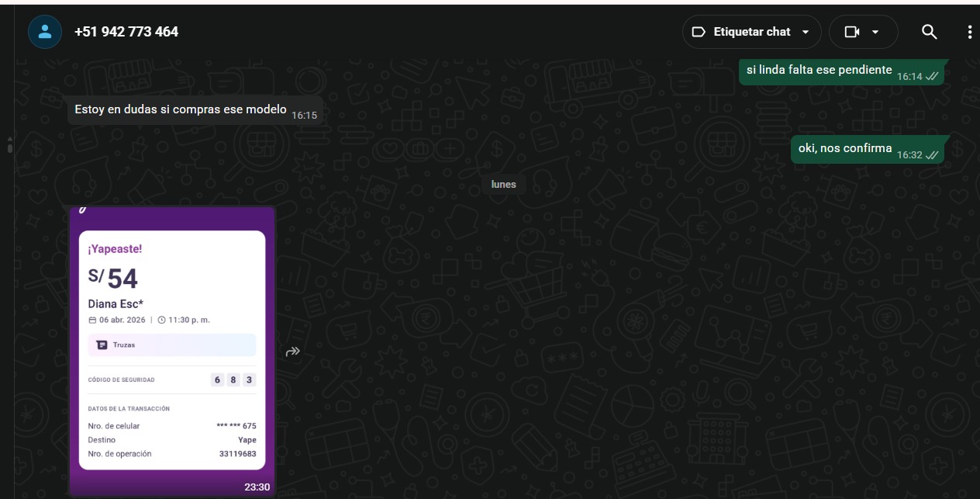Click the read checkmarks on 16:32 message
The width and height of the screenshot is (980, 499).
[932, 155]
